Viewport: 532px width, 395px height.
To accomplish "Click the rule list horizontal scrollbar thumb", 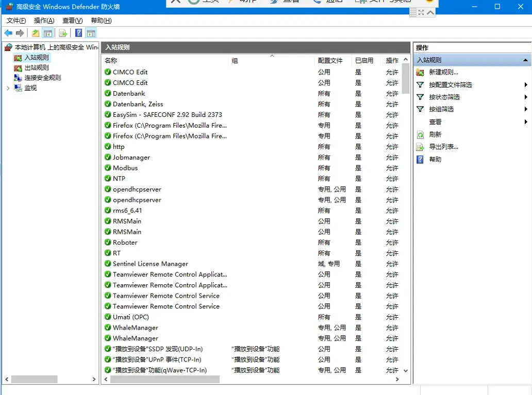I will pyautogui.click(x=165, y=380).
